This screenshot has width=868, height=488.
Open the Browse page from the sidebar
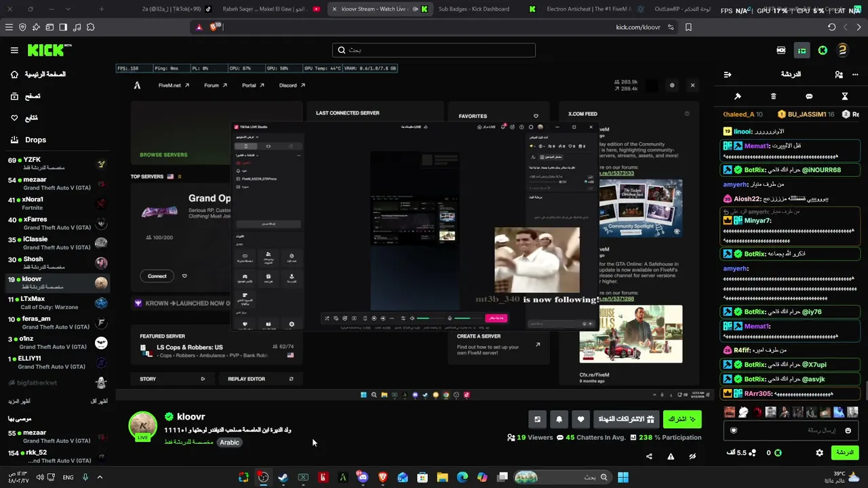coord(26,96)
